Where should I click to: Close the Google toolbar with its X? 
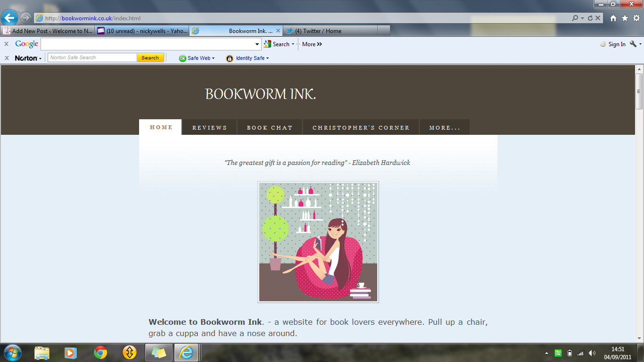tap(6, 44)
